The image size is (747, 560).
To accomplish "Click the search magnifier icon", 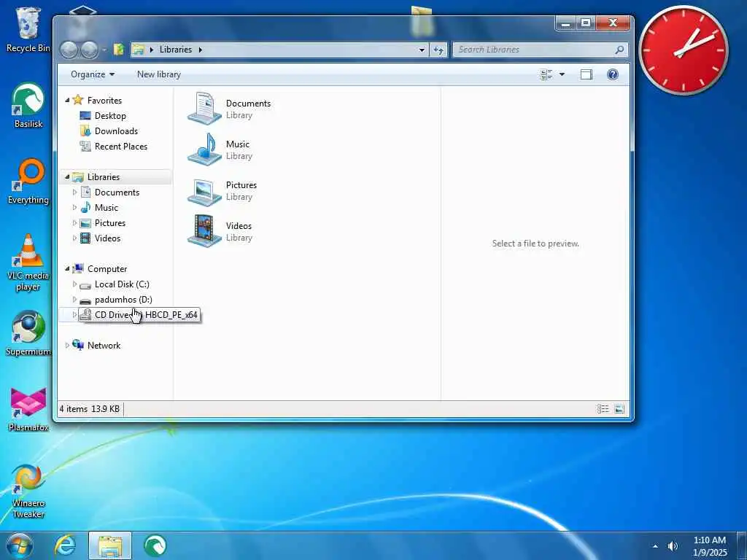I will pyautogui.click(x=619, y=50).
